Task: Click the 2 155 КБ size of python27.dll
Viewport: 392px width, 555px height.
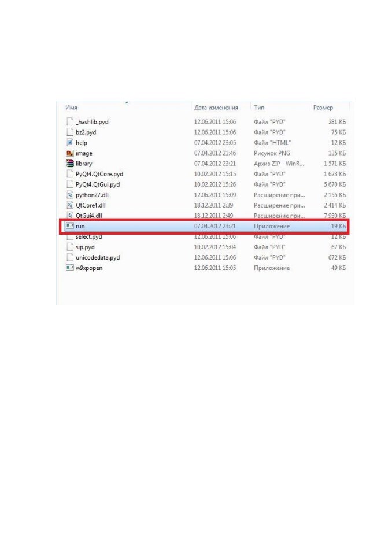Action: pos(335,195)
